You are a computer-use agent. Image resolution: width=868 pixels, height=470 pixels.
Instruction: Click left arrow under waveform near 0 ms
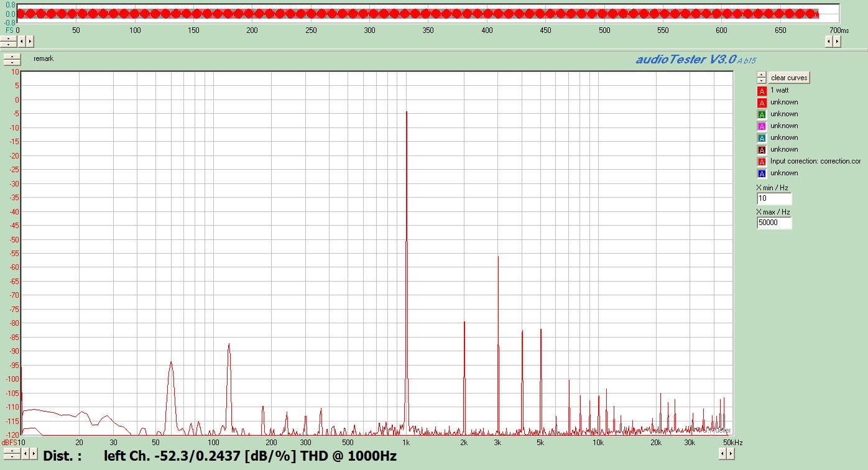(x=22, y=41)
